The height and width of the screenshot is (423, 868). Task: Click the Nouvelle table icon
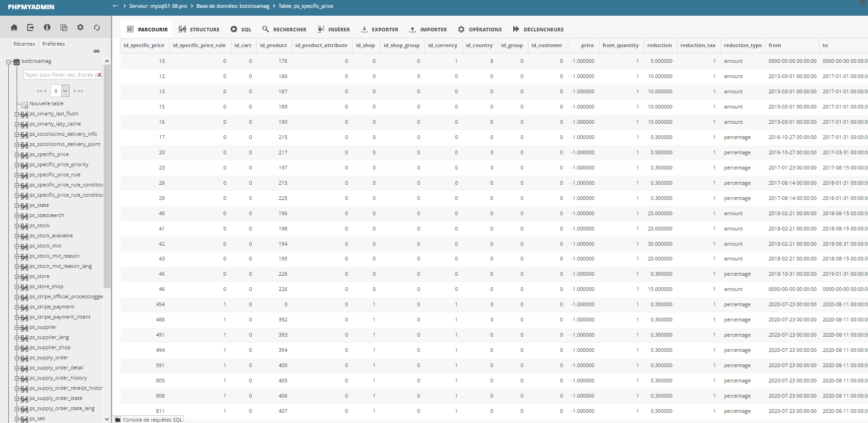24,104
